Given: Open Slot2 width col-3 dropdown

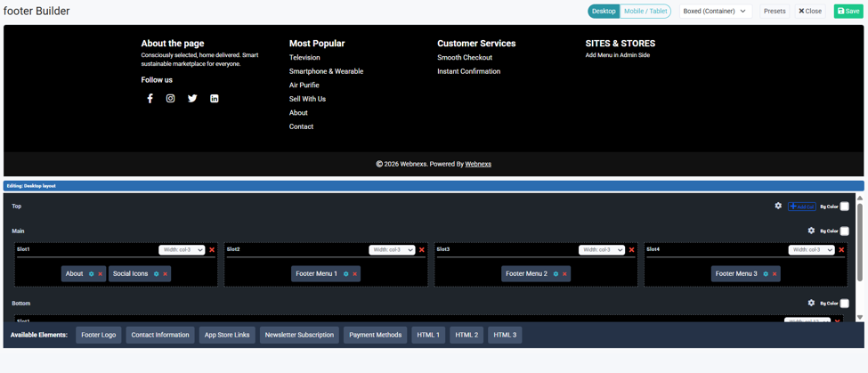Looking at the screenshot, I should 392,250.
